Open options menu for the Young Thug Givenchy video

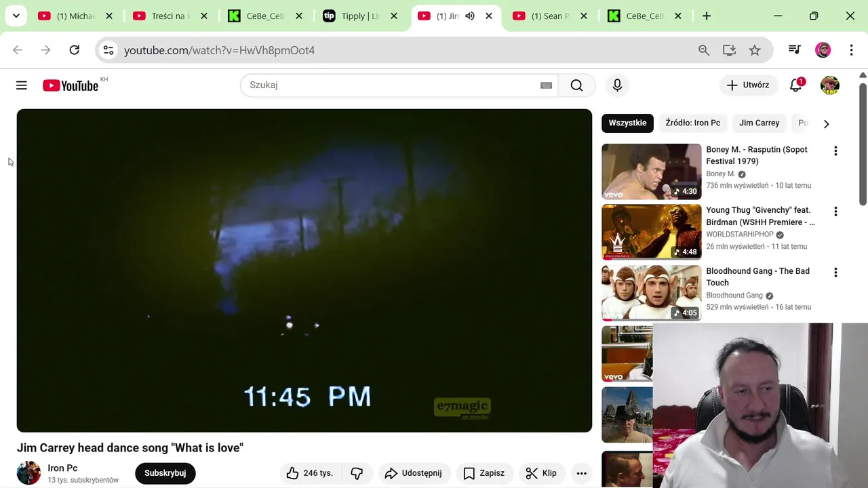(x=835, y=211)
